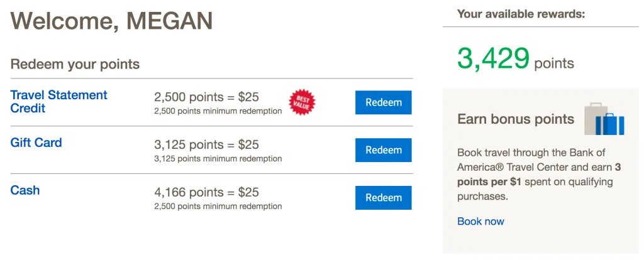
Task: Click the red Best Value badge
Action: point(302,102)
